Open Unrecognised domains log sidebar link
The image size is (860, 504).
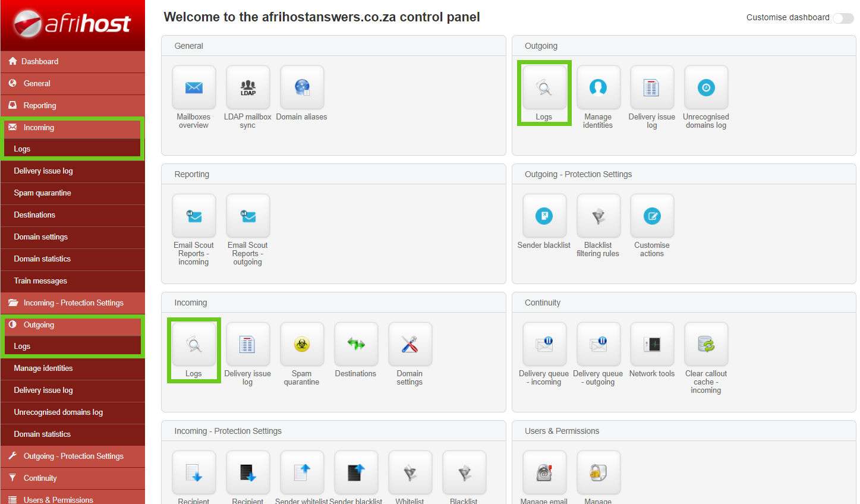click(58, 412)
